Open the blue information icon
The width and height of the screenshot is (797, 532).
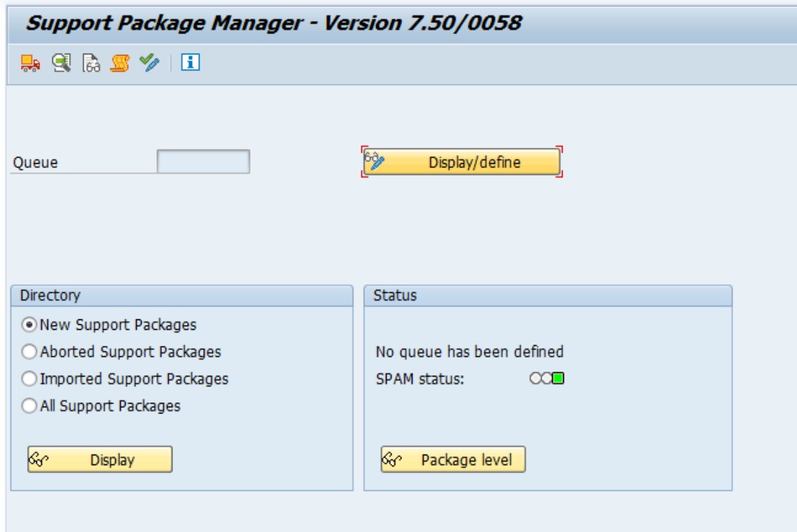click(191, 63)
